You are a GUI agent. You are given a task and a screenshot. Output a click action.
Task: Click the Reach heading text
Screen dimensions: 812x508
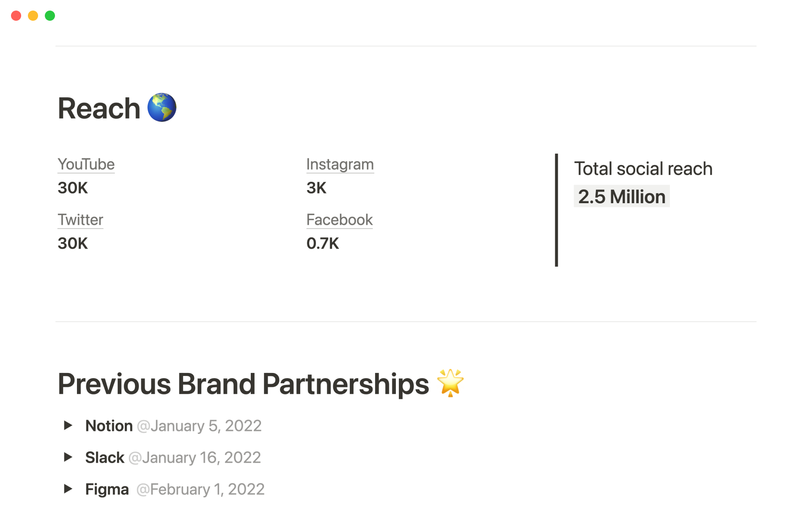99,108
